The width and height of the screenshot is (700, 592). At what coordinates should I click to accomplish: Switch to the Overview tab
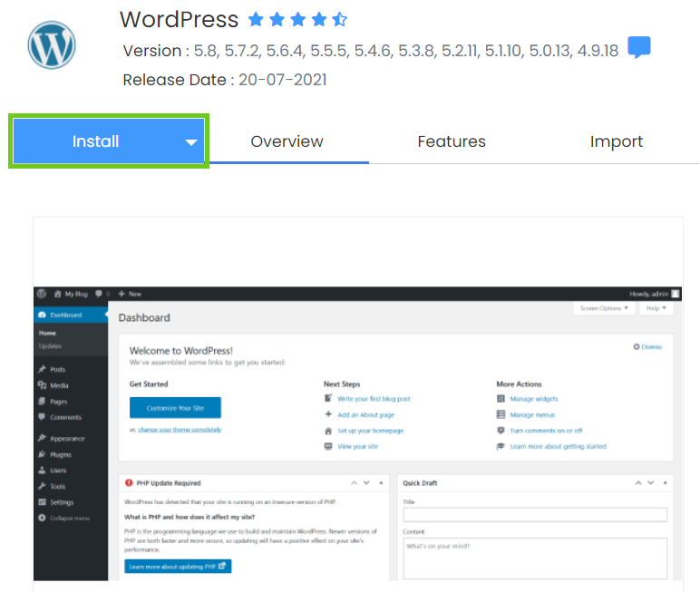(x=287, y=141)
